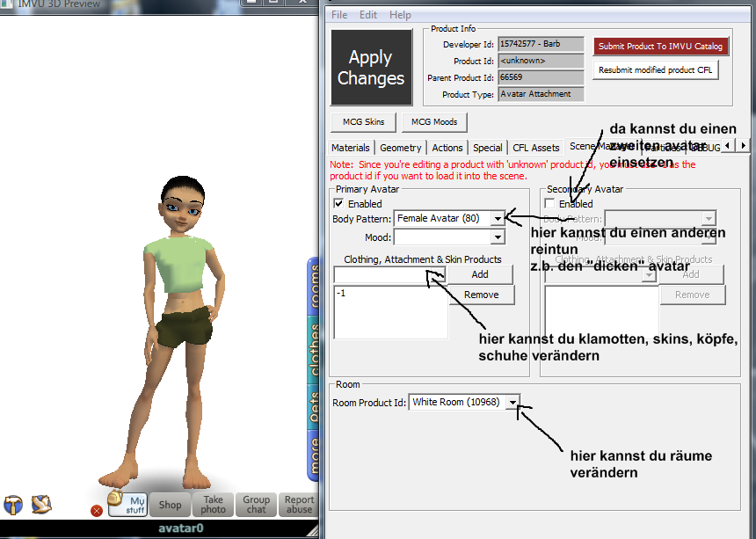Click the Parent Product Id field
Viewport: 756px width, 539px height.
(541, 77)
